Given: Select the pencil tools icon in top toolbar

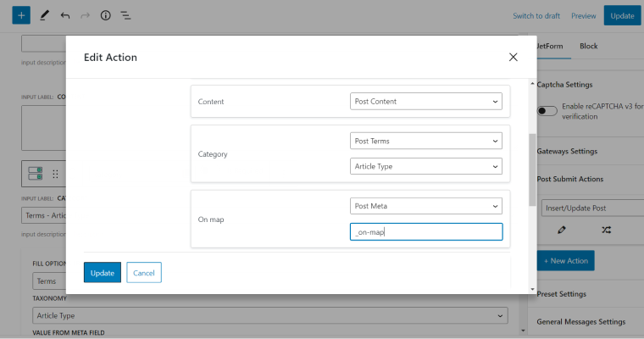Looking at the screenshot, I should (44, 15).
